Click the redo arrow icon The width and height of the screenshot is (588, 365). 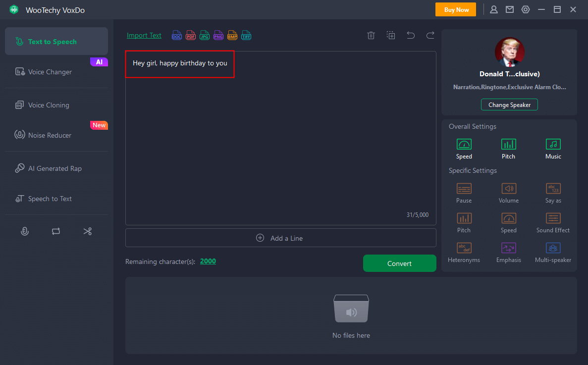tap(430, 35)
